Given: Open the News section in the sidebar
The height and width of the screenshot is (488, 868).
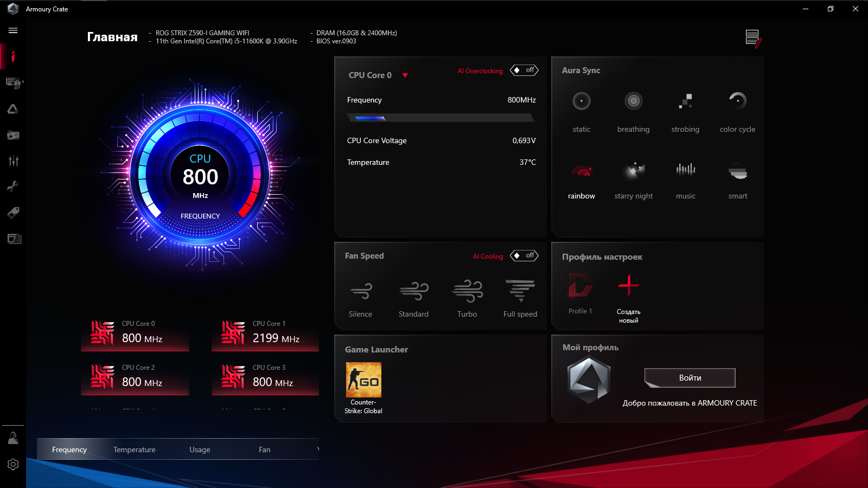Looking at the screenshot, I should (x=13, y=239).
